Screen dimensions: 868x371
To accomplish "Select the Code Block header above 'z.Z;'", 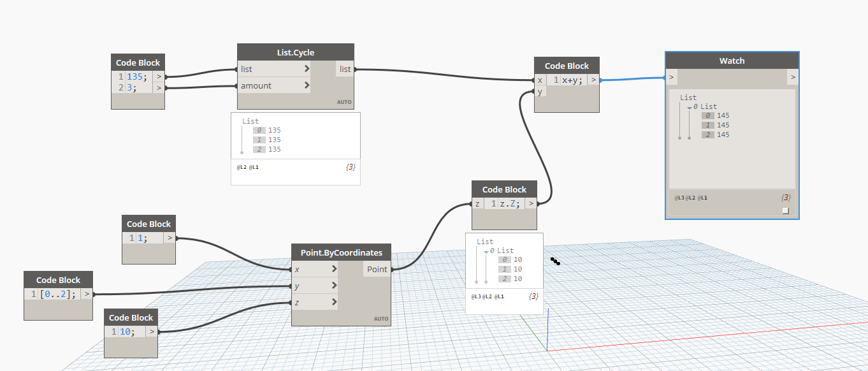I will [x=504, y=189].
